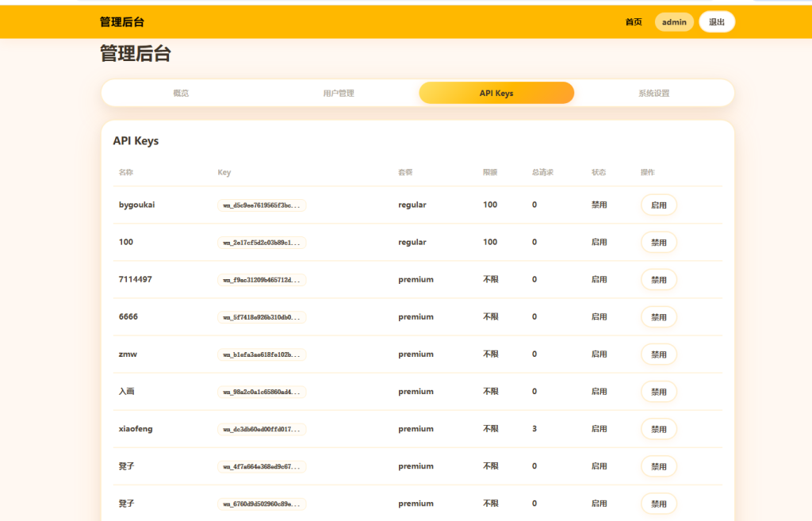Click the key chip beginning wm_4f7a
The image size is (812, 521).
tap(262, 466)
